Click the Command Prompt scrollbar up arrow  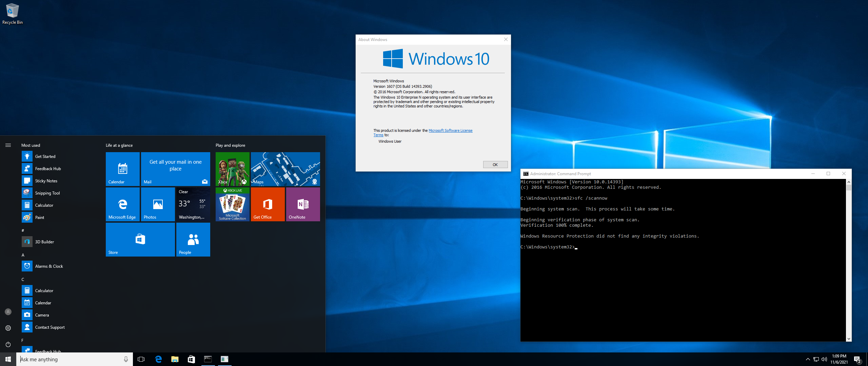pos(849,182)
